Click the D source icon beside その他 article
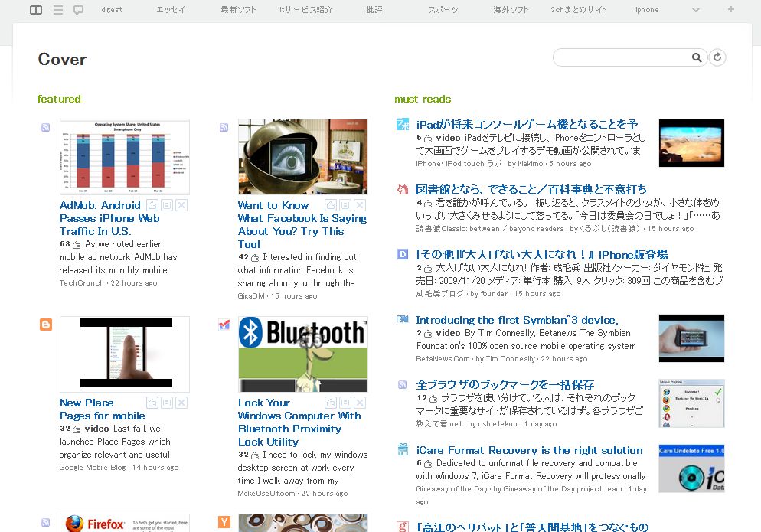This screenshot has width=761, height=532. (x=403, y=254)
